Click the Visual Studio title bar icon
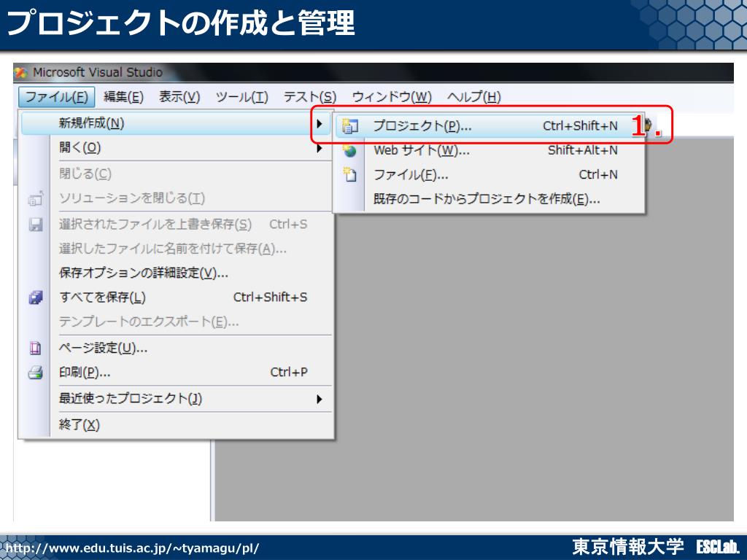Screen dimensions: 747x560 (21, 73)
